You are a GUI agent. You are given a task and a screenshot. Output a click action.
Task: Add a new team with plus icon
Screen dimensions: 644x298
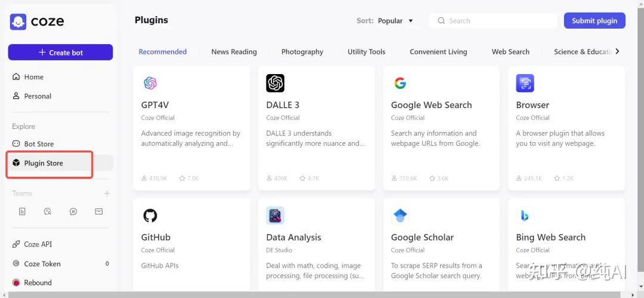[107, 193]
